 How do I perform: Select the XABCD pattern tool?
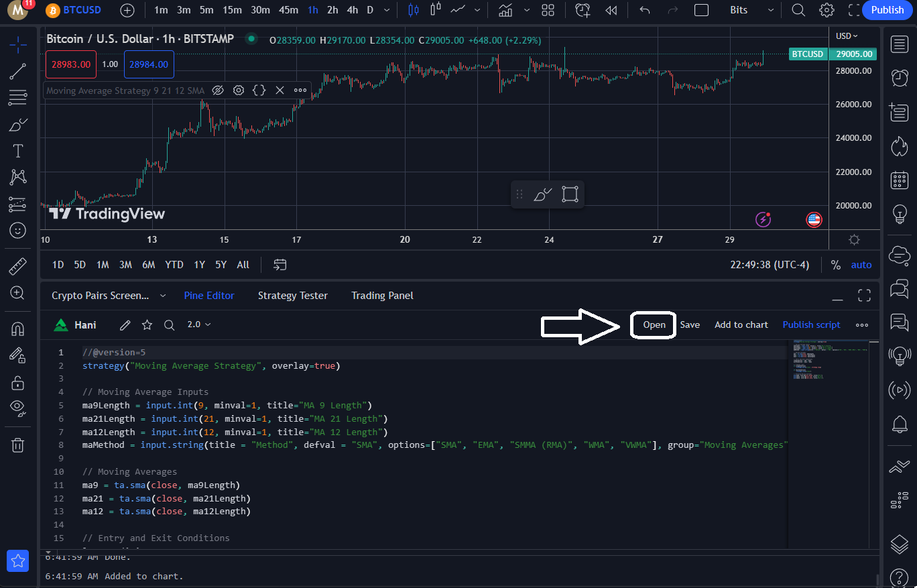point(17,176)
